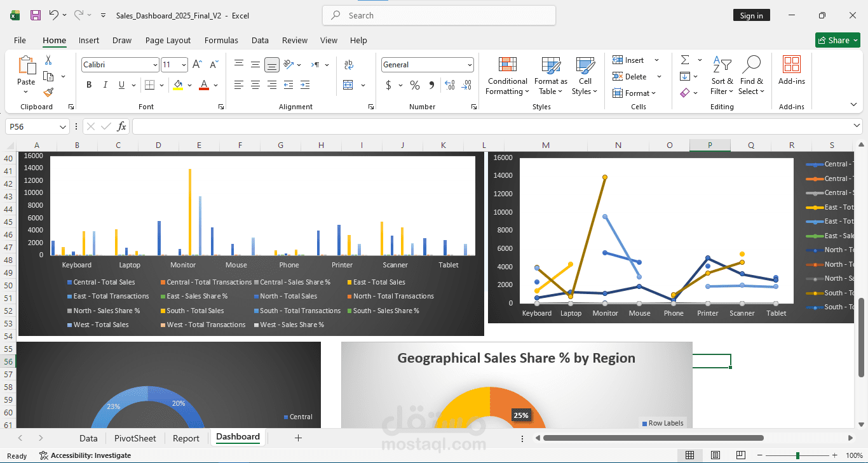
Task: Click Find & Select button
Action: point(752,76)
